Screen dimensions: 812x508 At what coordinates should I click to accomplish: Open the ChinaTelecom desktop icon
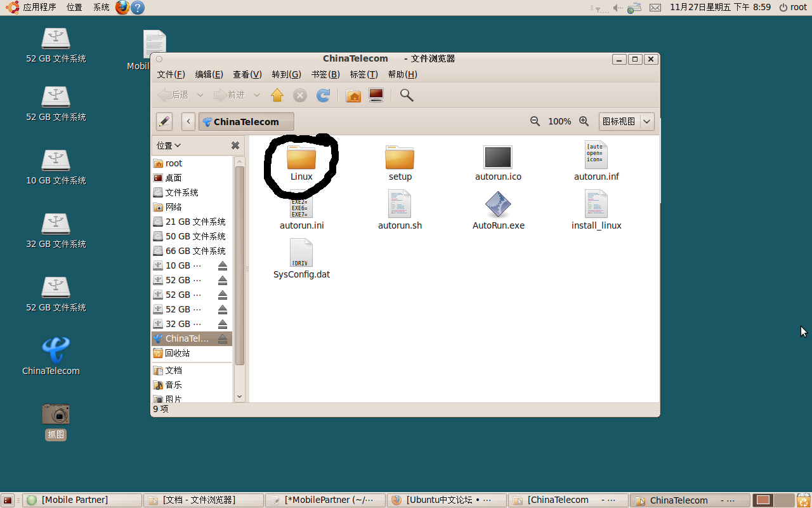pos(51,356)
